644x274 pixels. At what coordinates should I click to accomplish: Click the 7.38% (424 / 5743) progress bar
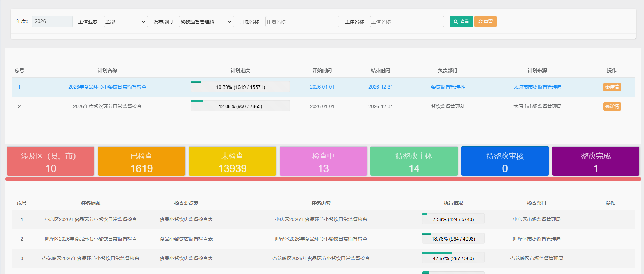click(x=453, y=219)
